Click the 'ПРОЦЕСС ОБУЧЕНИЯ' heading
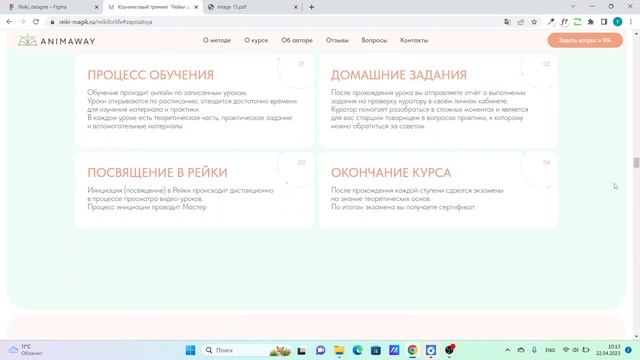Image resolution: width=640 pixels, height=360 pixels. click(151, 75)
